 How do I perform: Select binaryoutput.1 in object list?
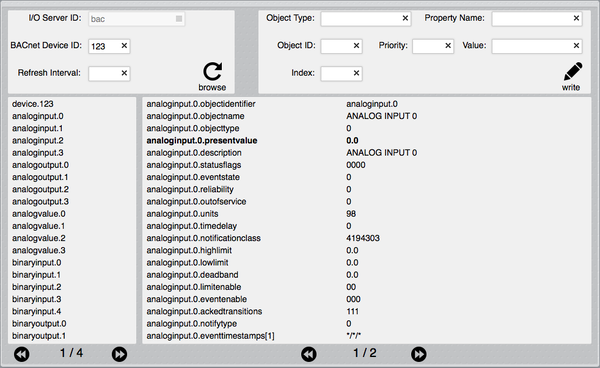tap(39, 336)
